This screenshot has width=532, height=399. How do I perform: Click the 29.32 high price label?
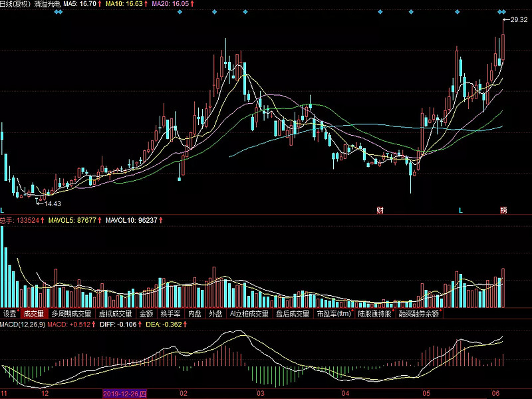point(519,20)
